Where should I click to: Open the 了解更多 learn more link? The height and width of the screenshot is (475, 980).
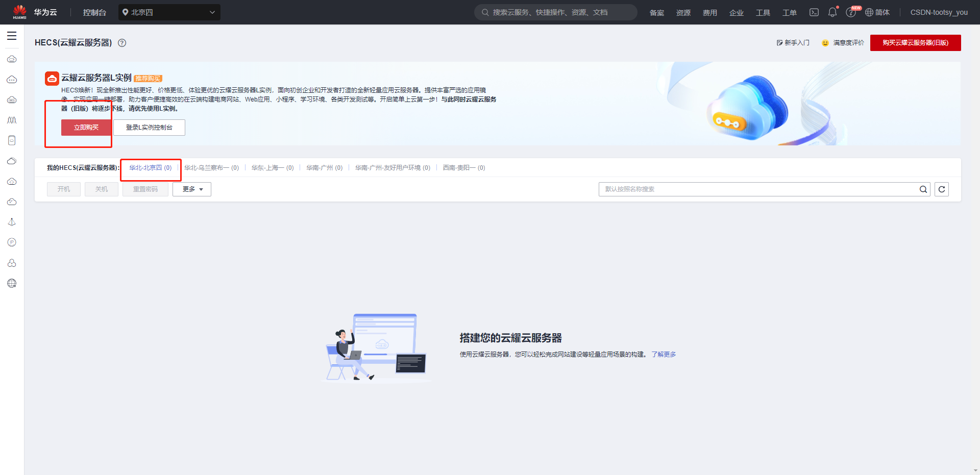click(x=664, y=355)
